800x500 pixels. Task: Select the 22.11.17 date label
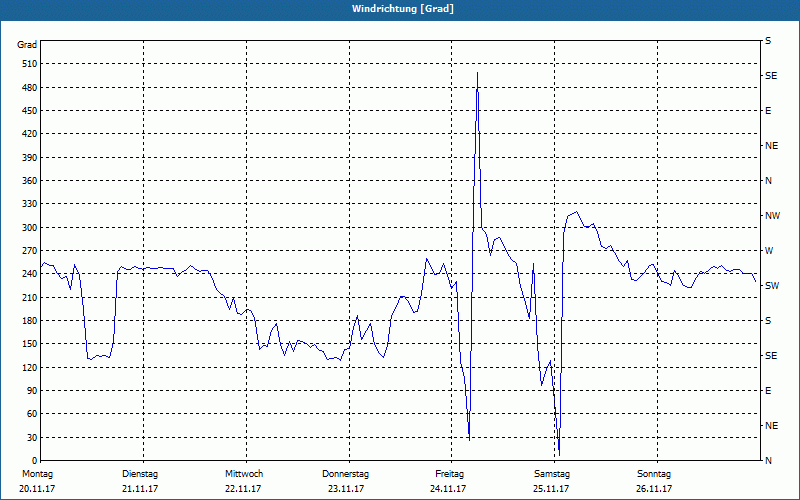pyautogui.click(x=243, y=489)
